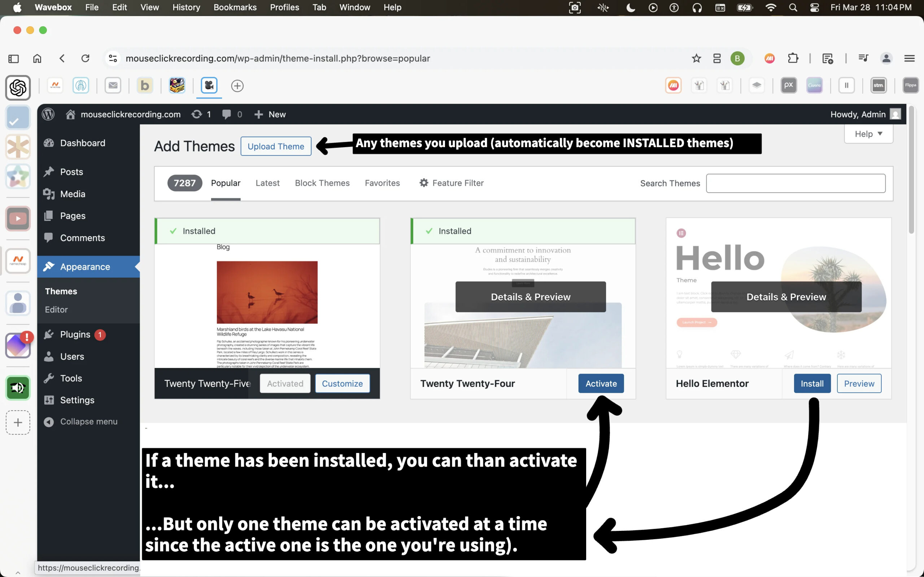The width and height of the screenshot is (924, 577).
Task: Open the New content dropdown
Action: click(270, 114)
